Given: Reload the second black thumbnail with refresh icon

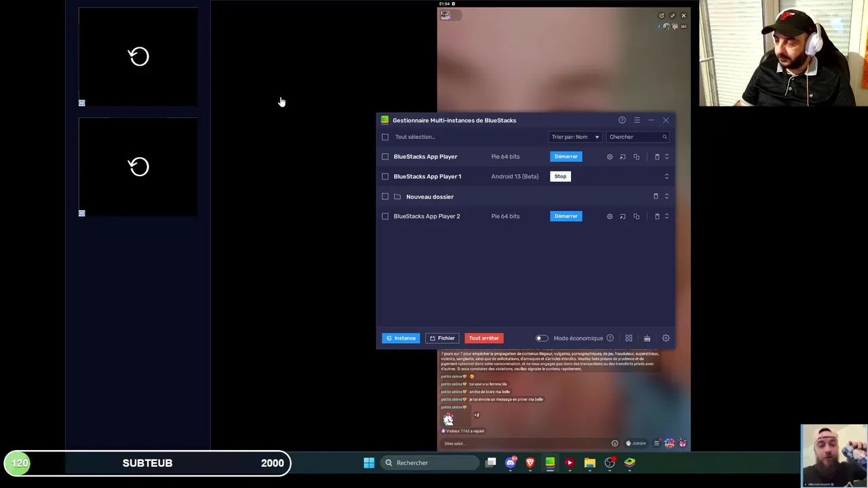Looking at the screenshot, I should click(x=139, y=167).
